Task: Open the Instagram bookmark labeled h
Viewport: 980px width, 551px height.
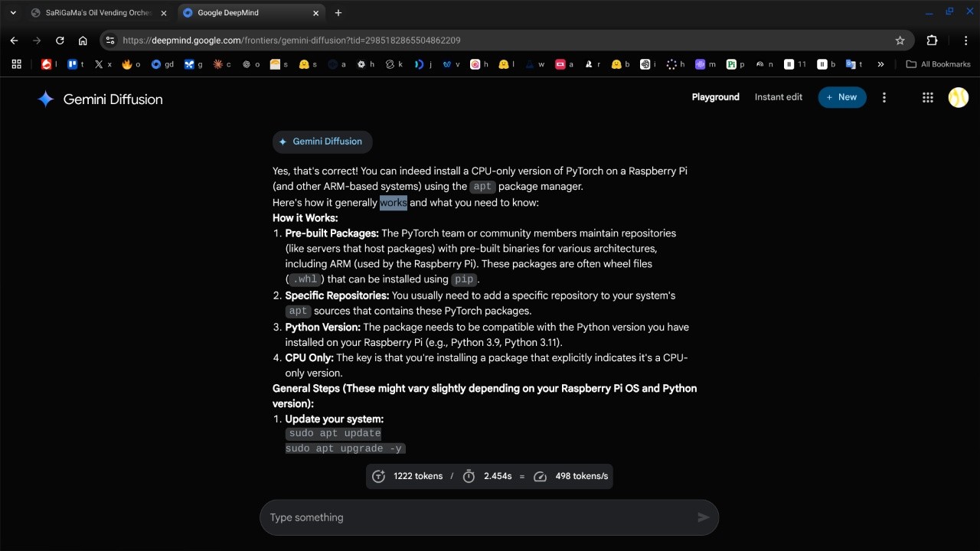Action: (x=479, y=64)
